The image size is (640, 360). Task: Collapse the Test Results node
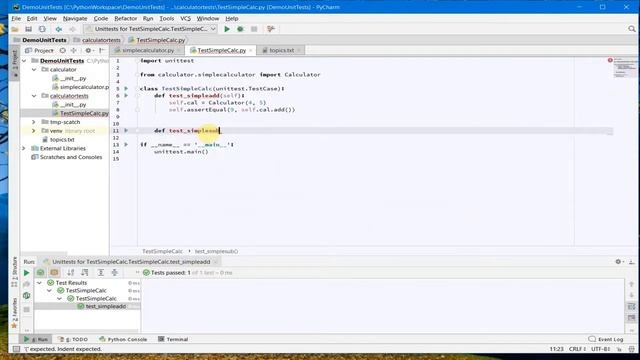40,283
